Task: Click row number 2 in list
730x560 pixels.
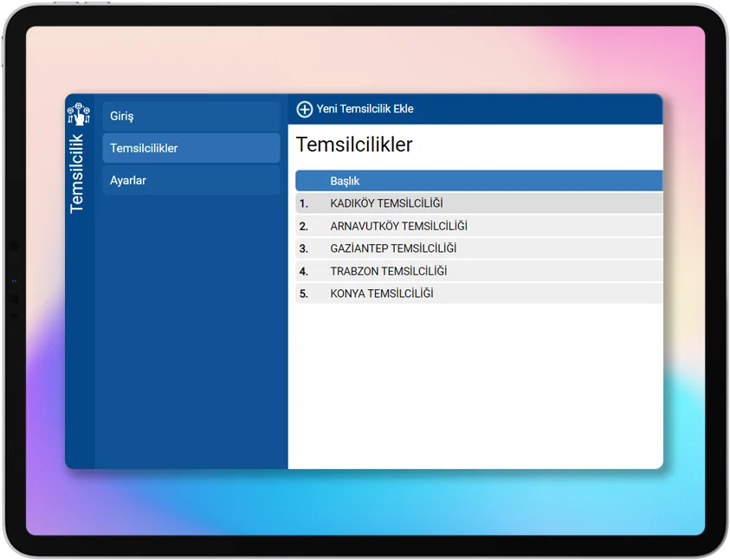Action: (304, 226)
